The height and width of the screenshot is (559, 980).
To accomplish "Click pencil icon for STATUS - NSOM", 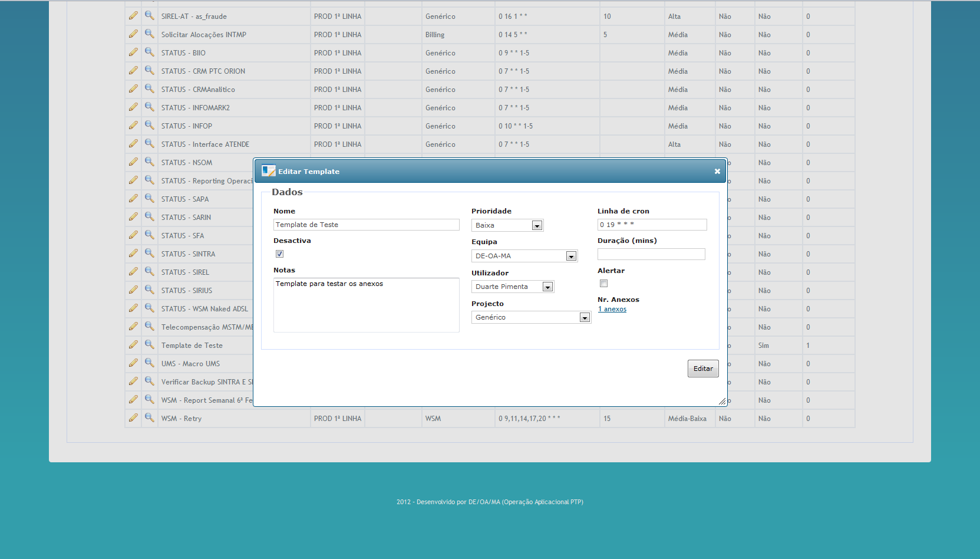I will pos(133,162).
